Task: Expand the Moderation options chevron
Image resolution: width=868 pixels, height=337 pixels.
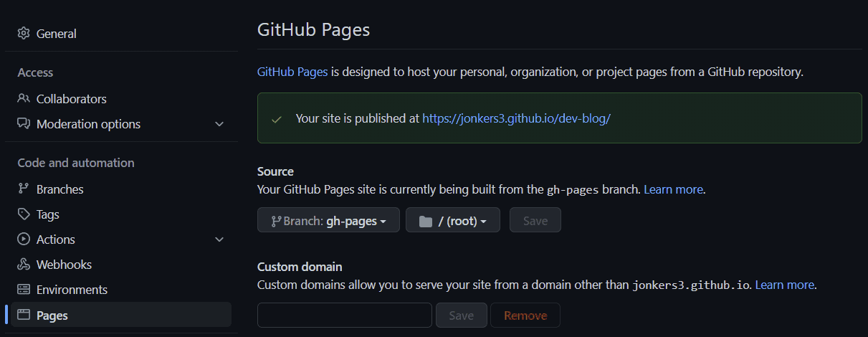Action: tap(219, 124)
